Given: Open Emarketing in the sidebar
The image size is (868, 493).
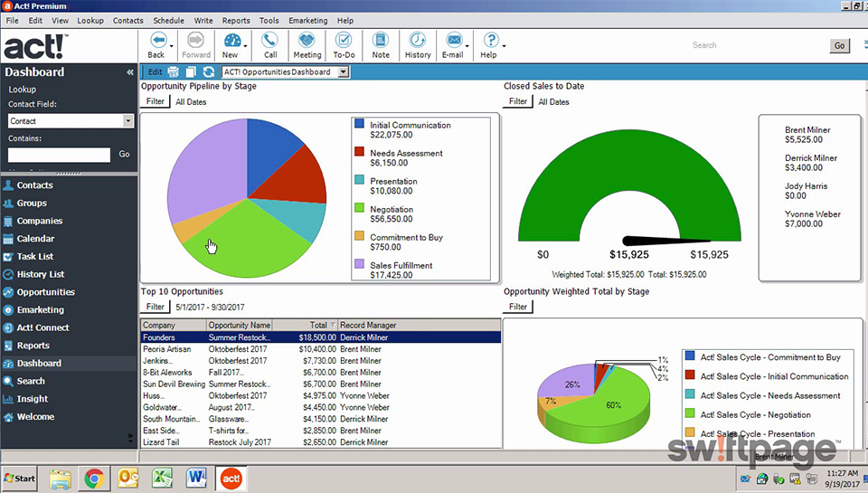Looking at the screenshot, I should coord(41,309).
